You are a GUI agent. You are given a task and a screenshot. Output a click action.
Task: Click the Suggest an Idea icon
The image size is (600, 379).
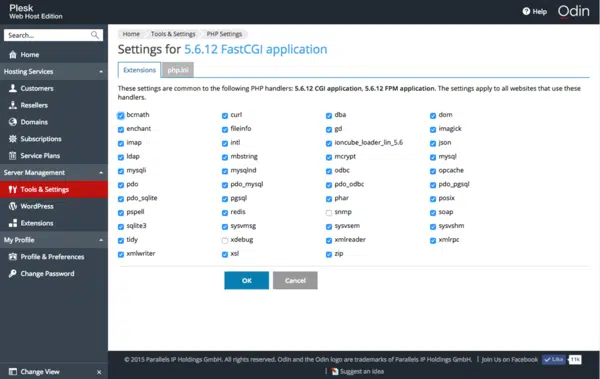(x=335, y=371)
